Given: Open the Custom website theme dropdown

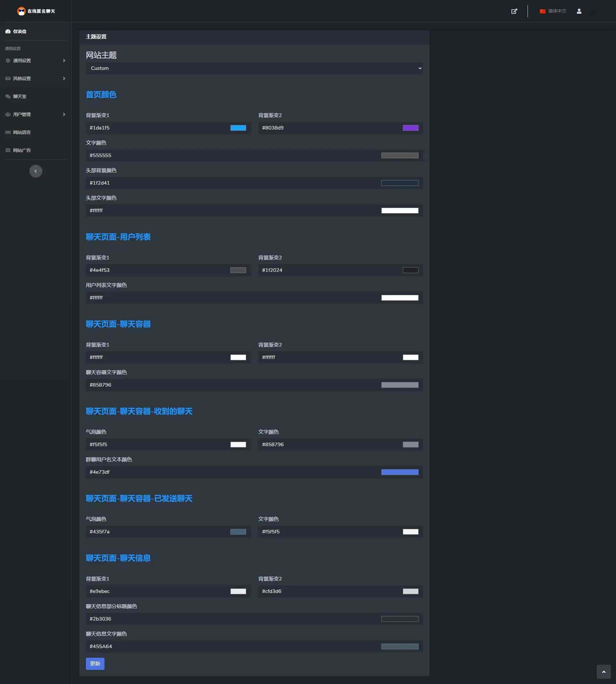Looking at the screenshot, I should [254, 68].
